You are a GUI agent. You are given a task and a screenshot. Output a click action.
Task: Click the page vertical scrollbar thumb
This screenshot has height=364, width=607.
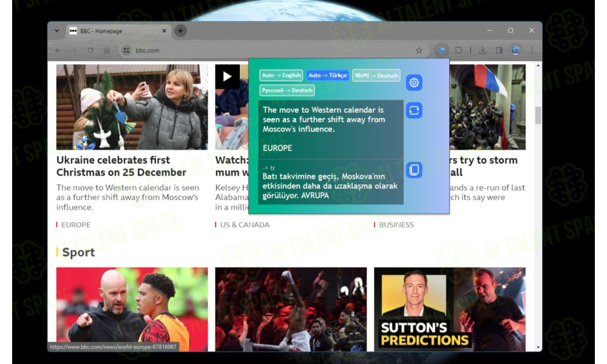538,115
